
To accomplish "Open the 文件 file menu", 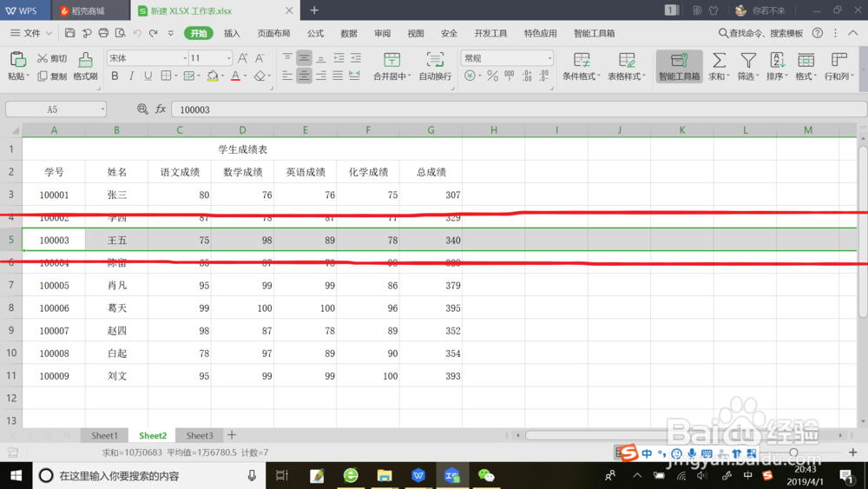I will tap(31, 33).
